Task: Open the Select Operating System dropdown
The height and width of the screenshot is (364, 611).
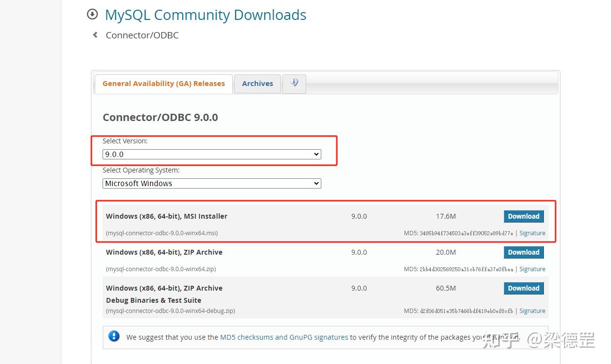Action: click(212, 183)
